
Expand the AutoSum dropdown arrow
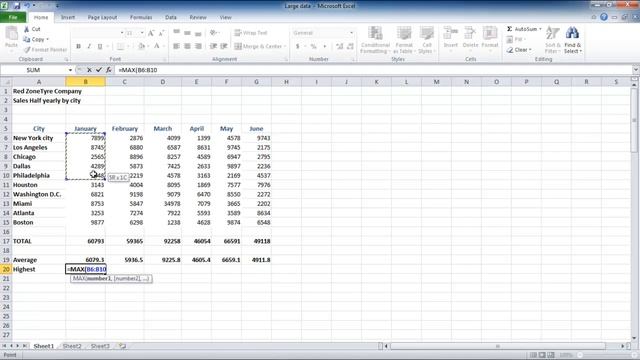540,29
